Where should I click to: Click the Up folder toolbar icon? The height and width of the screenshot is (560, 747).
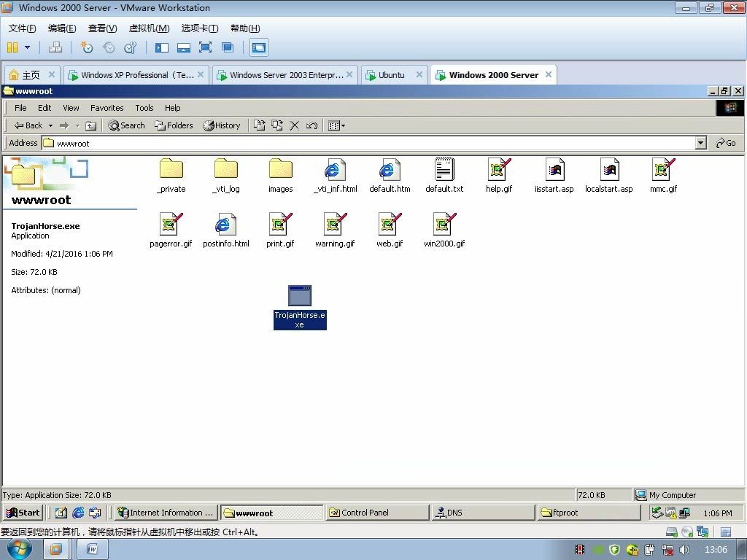90,125
